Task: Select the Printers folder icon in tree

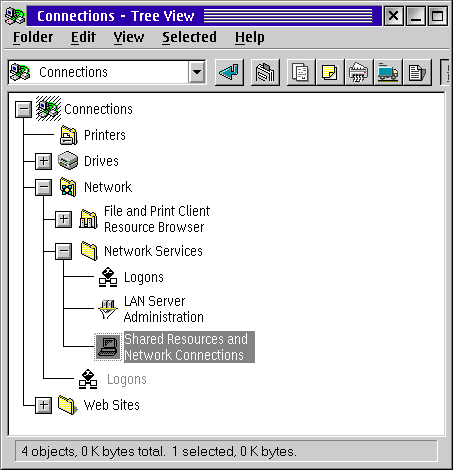Action: tap(69, 135)
